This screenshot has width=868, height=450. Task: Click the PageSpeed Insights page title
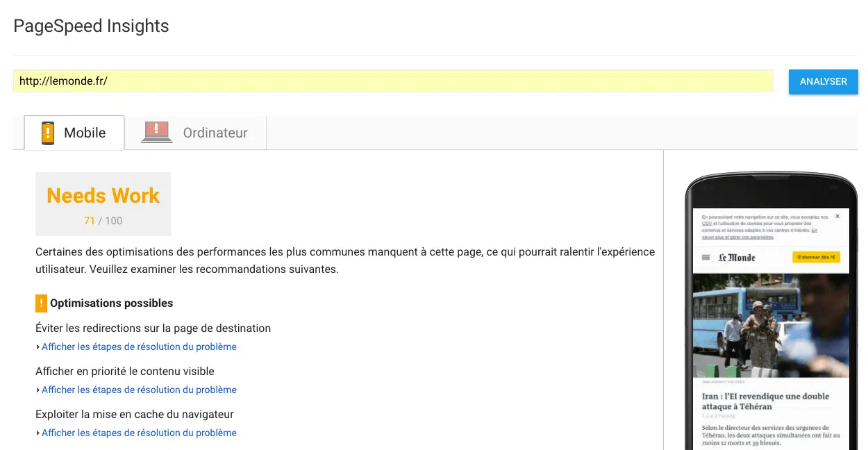(x=91, y=26)
